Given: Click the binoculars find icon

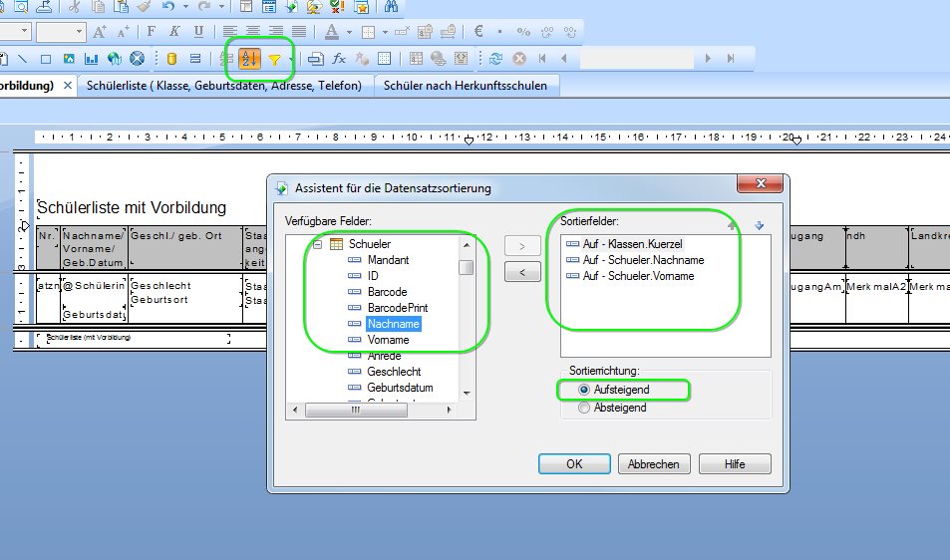Looking at the screenshot, I should [x=391, y=7].
